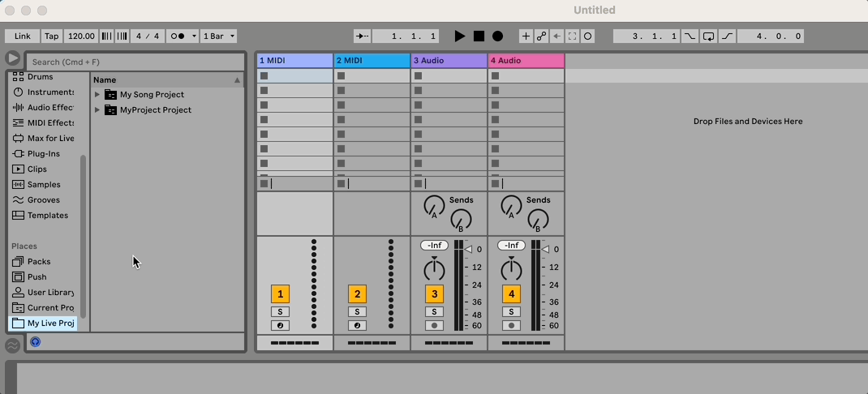Click the Tap tempo button

click(51, 36)
